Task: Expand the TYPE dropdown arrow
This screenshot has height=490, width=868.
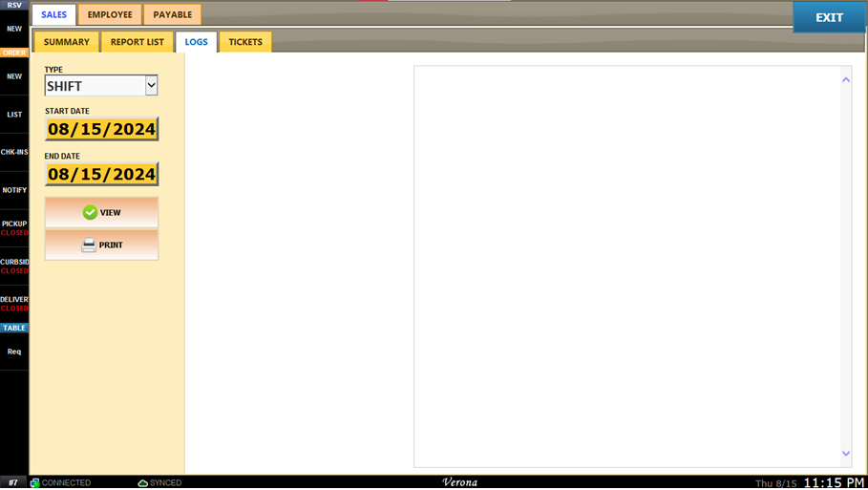Action: [x=151, y=86]
